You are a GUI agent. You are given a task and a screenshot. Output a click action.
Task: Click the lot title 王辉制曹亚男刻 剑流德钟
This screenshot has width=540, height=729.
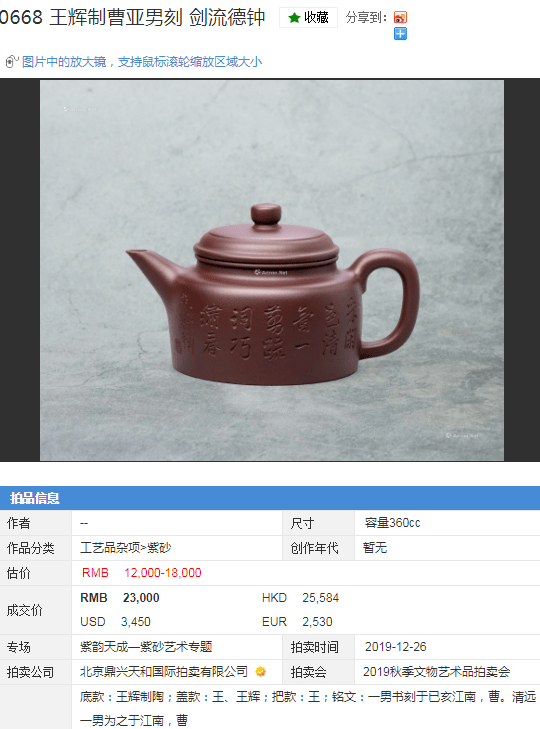click(157, 18)
